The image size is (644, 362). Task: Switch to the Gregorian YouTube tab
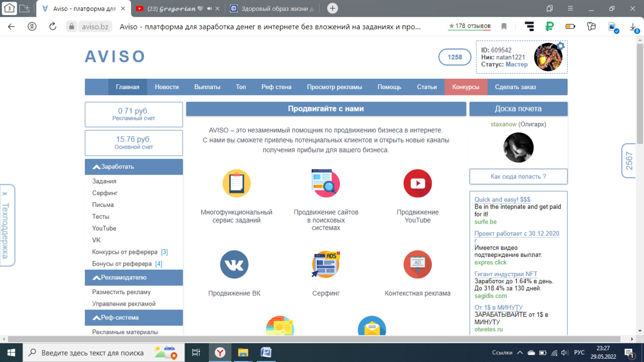(x=177, y=9)
